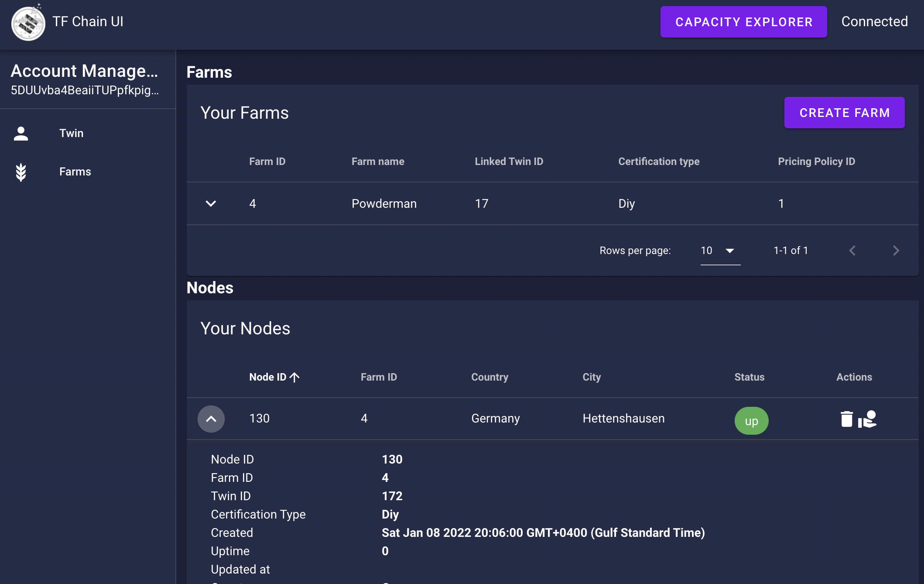Viewport: 924px width, 584px height.
Task: Click the previous page arrow in farms pagination
Action: click(852, 250)
